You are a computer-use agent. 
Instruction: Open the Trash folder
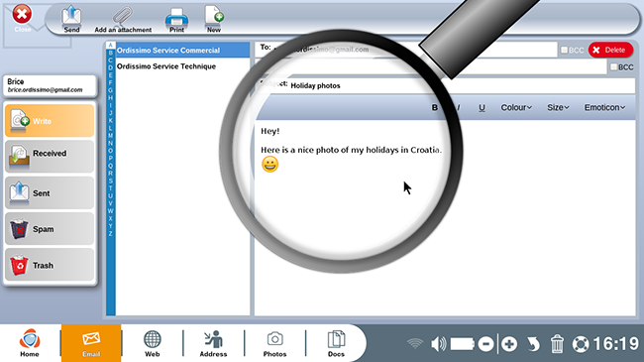(x=50, y=265)
